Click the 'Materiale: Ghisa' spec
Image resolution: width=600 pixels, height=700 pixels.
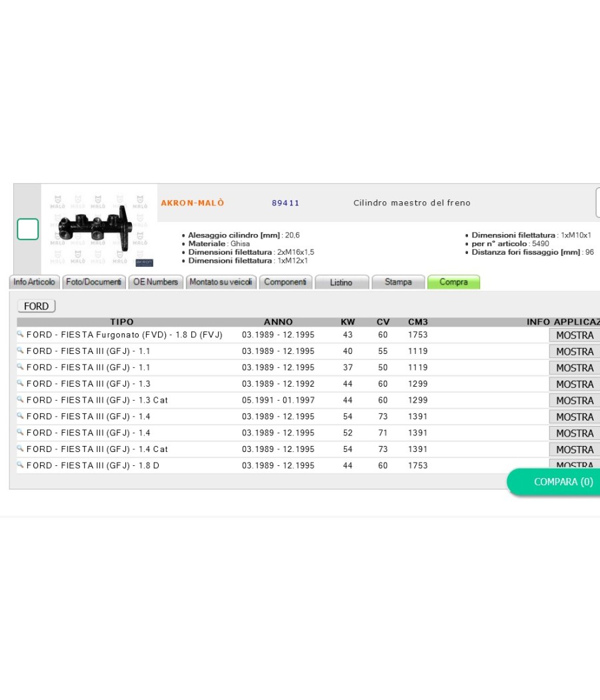click(x=219, y=244)
